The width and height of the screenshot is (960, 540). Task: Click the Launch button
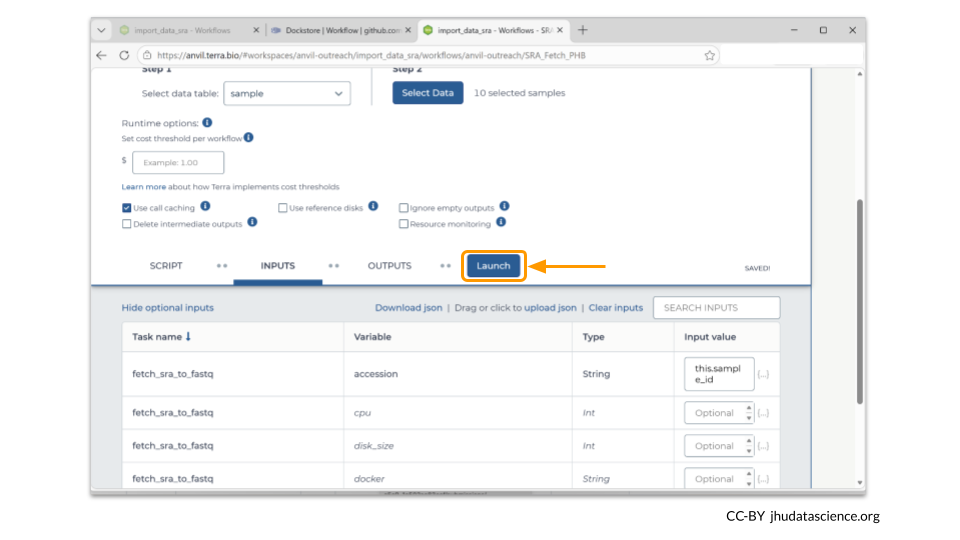(493, 266)
